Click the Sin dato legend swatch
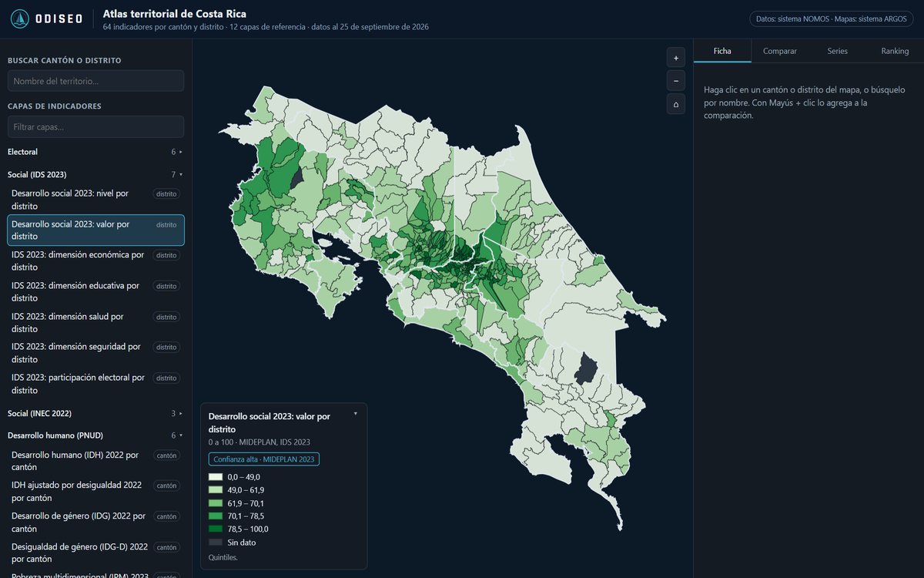Screen dimensions: 924x578 coord(215,543)
